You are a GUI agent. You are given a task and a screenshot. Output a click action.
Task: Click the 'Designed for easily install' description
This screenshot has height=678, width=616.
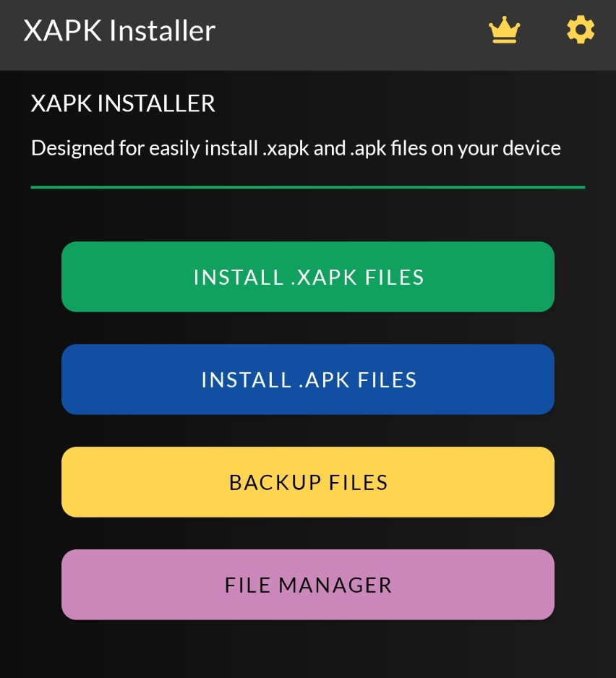[x=296, y=148]
